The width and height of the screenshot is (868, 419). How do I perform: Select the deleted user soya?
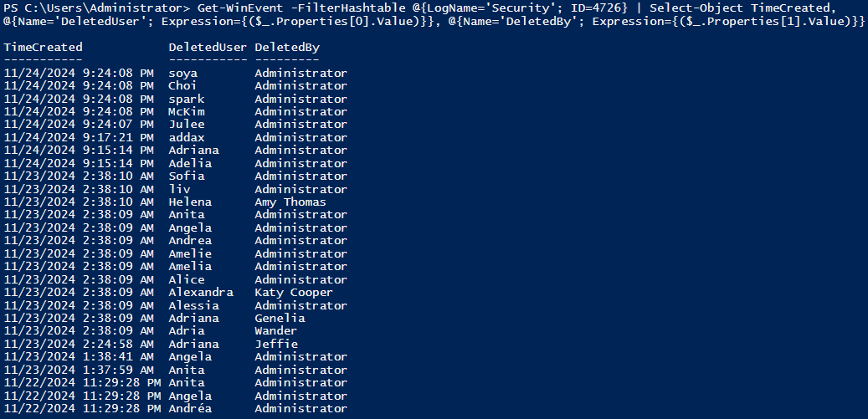182,73
